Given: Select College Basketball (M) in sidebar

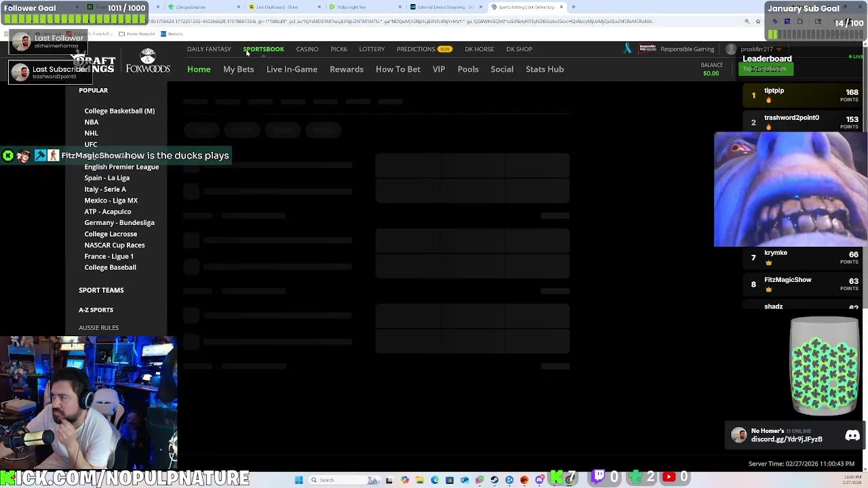Looking at the screenshot, I should (x=119, y=110).
